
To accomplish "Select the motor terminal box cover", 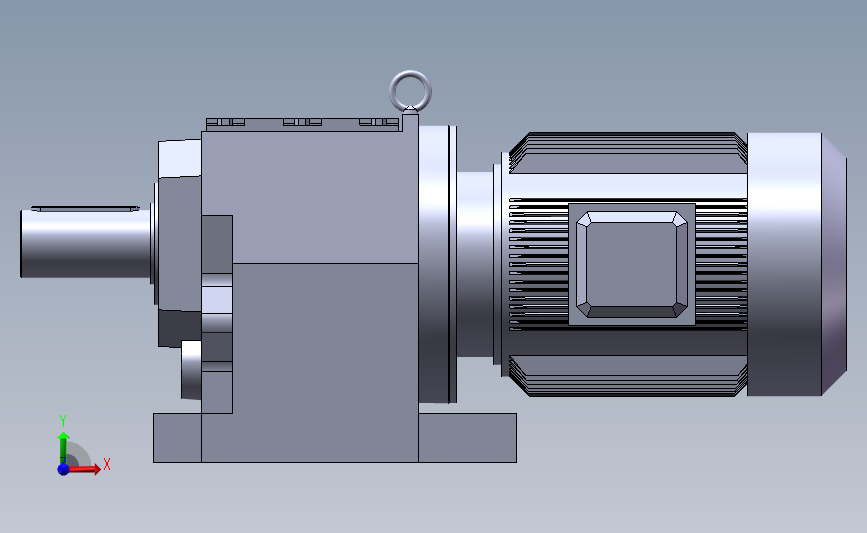I will pos(632,264).
